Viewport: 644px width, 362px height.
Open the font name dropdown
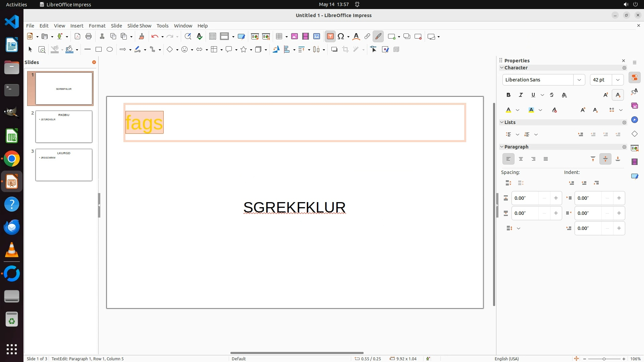click(x=579, y=80)
